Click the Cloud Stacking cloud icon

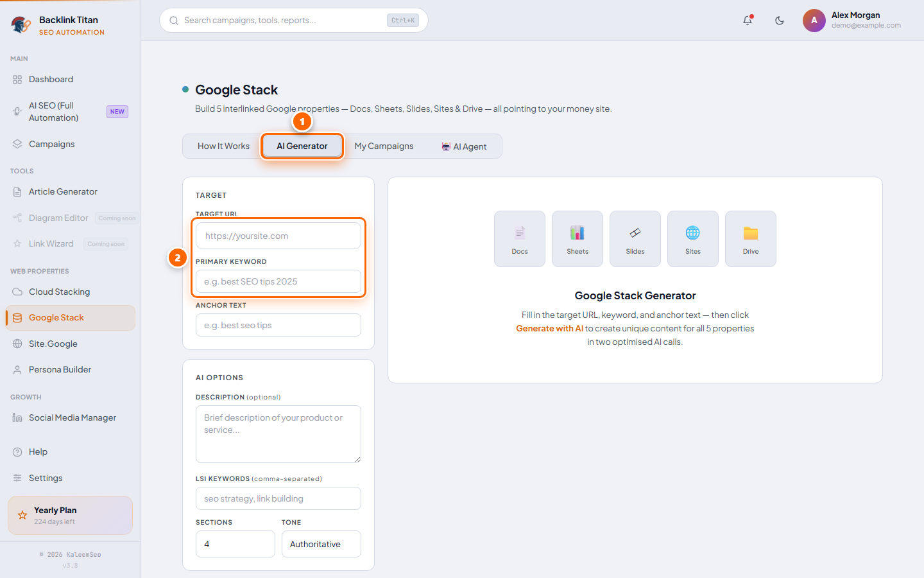pyautogui.click(x=17, y=292)
